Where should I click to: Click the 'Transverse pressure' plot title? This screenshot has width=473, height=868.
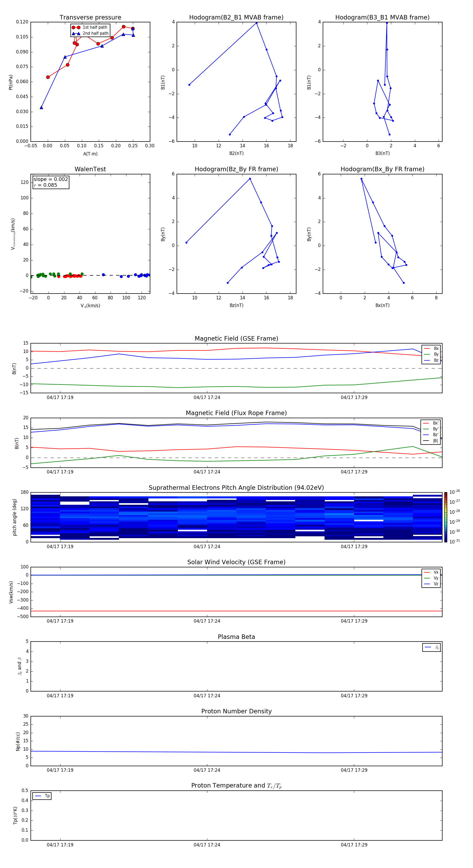point(90,18)
